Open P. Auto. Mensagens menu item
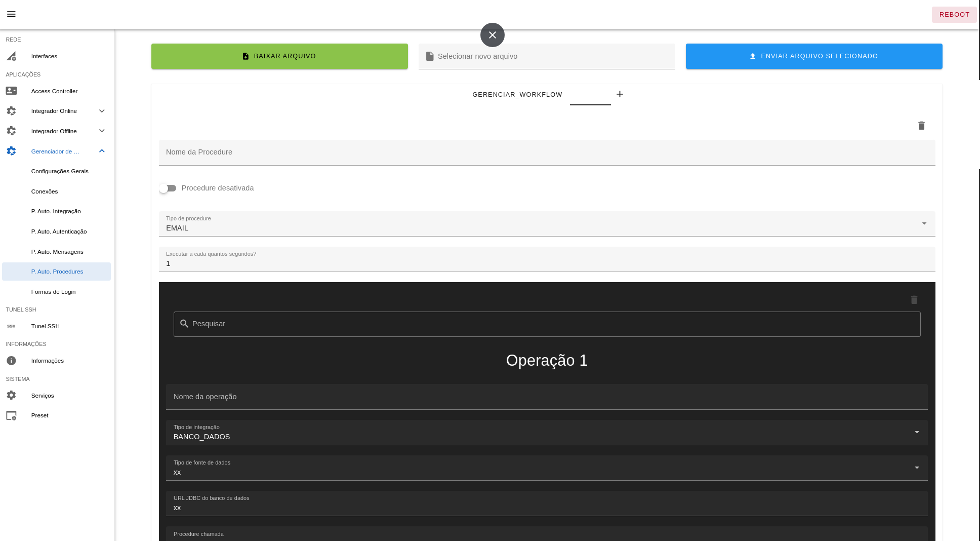 (x=57, y=252)
